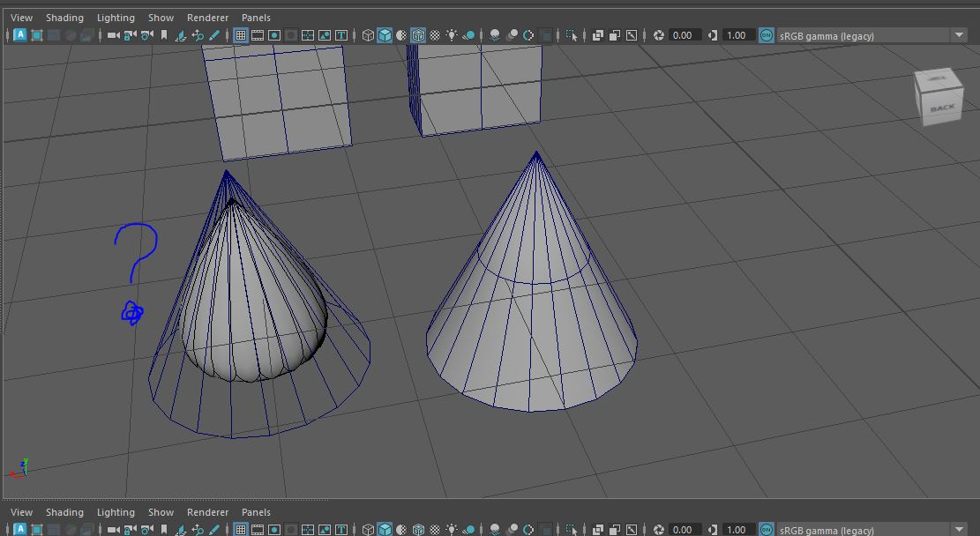Open the Shading menu in upper viewport

pyautogui.click(x=64, y=18)
